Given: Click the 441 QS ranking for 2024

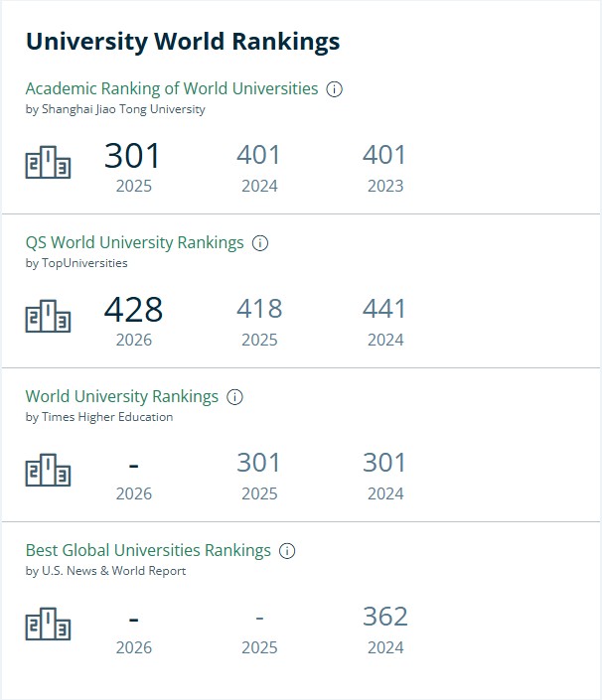Looking at the screenshot, I should pos(384,309).
